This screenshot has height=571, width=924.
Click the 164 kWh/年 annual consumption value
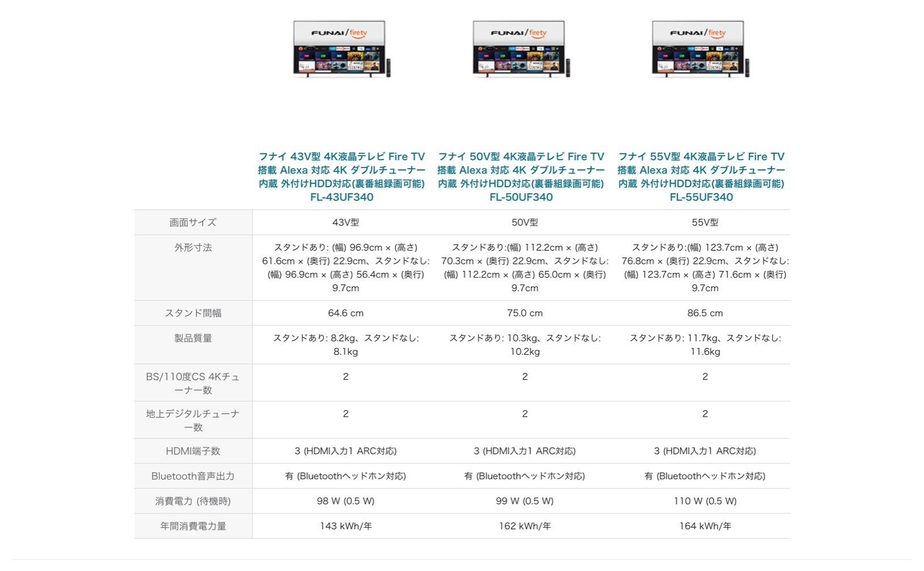[x=705, y=526]
